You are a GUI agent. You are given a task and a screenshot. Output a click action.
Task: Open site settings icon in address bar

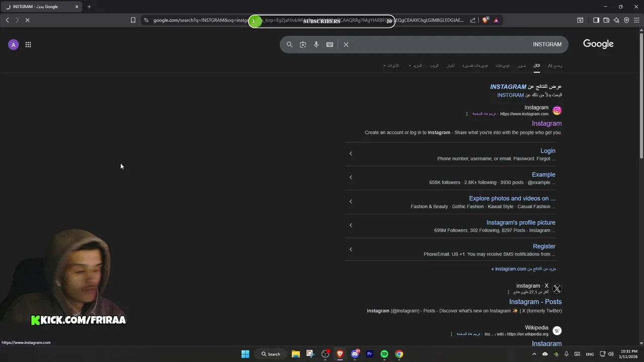146,20
